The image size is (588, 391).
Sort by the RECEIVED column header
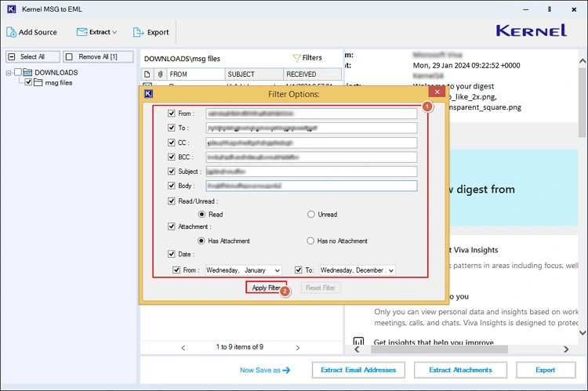point(312,74)
